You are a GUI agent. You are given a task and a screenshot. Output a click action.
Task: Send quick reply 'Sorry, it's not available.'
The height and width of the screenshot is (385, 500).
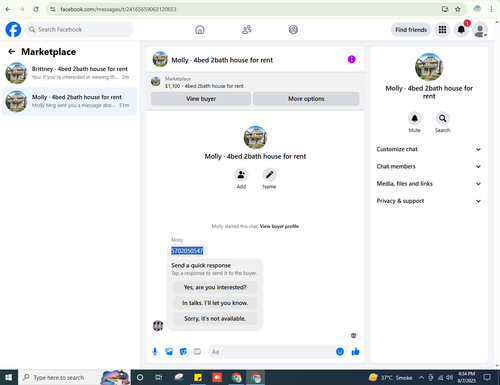click(x=215, y=319)
